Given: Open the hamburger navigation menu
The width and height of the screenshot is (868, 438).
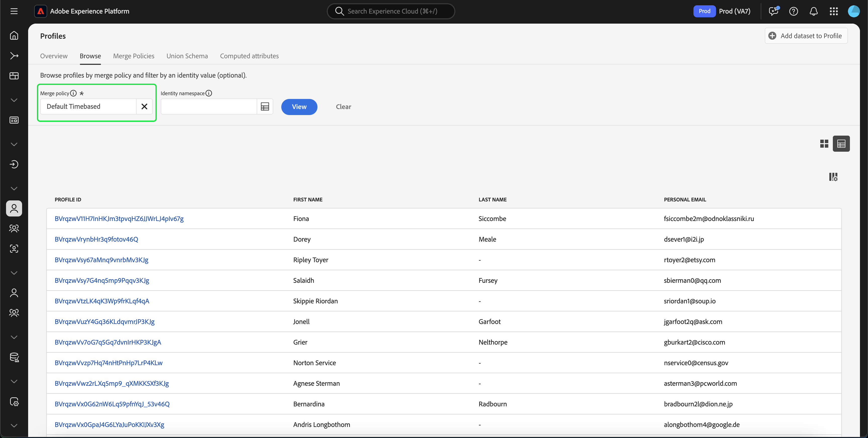Looking at the screenshot, I should [14, 11].
